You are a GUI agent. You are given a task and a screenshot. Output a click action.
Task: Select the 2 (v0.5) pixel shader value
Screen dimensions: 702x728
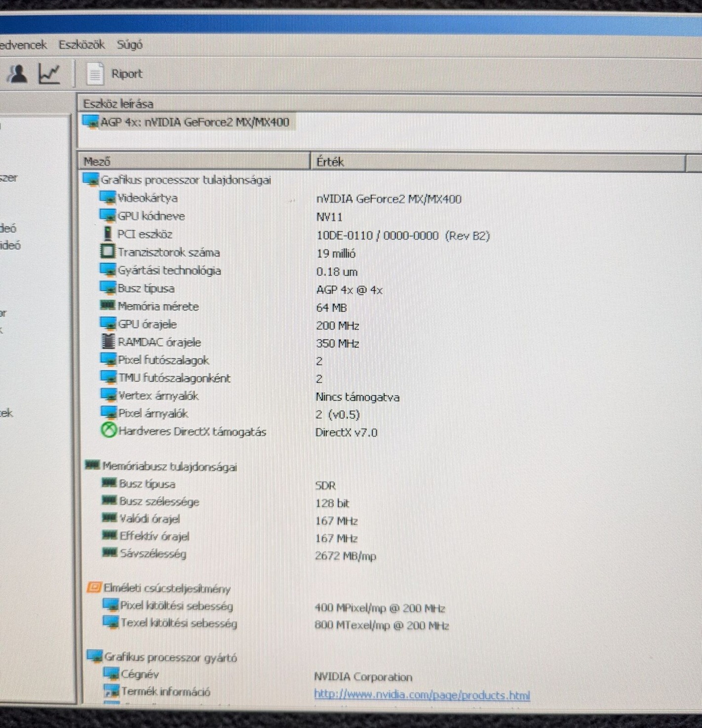338,414
